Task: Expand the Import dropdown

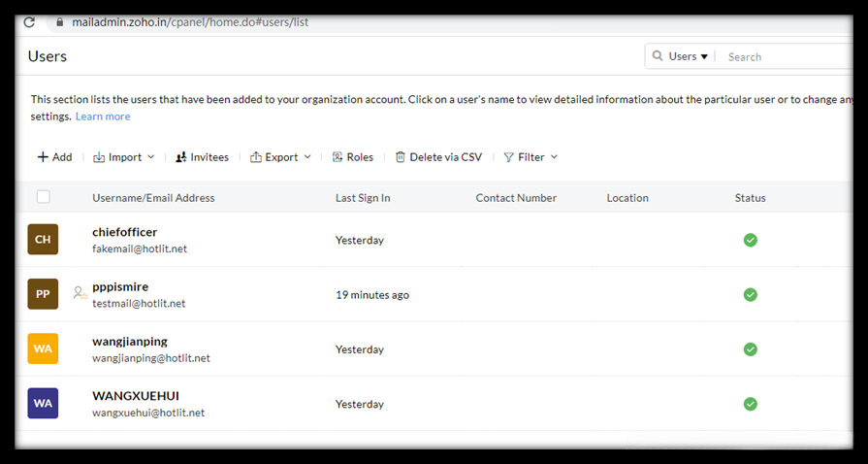Action: (x=124, y=157)
